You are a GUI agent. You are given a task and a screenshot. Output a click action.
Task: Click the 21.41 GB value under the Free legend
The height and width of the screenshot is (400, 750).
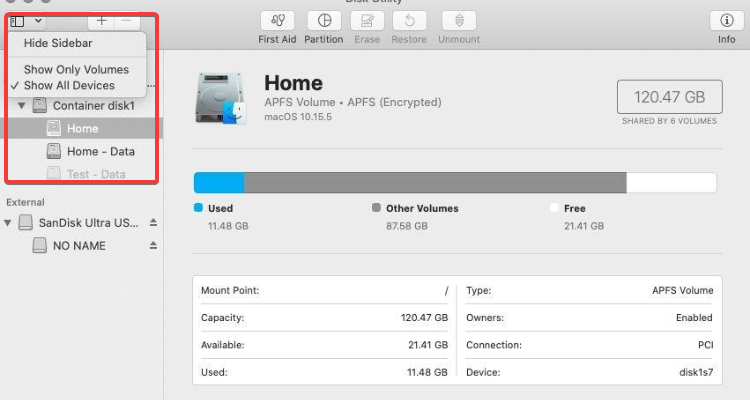click(x=584, y=226)
